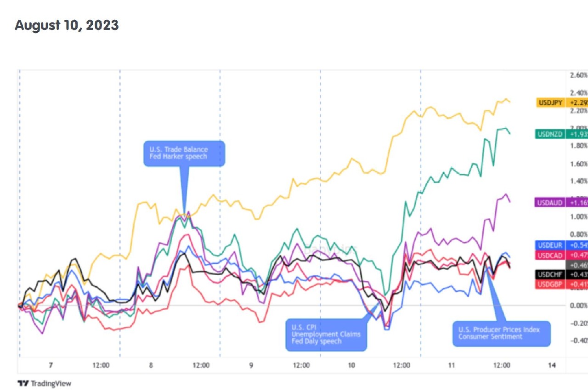Click date 9 on the time axis

coord(251,365)
